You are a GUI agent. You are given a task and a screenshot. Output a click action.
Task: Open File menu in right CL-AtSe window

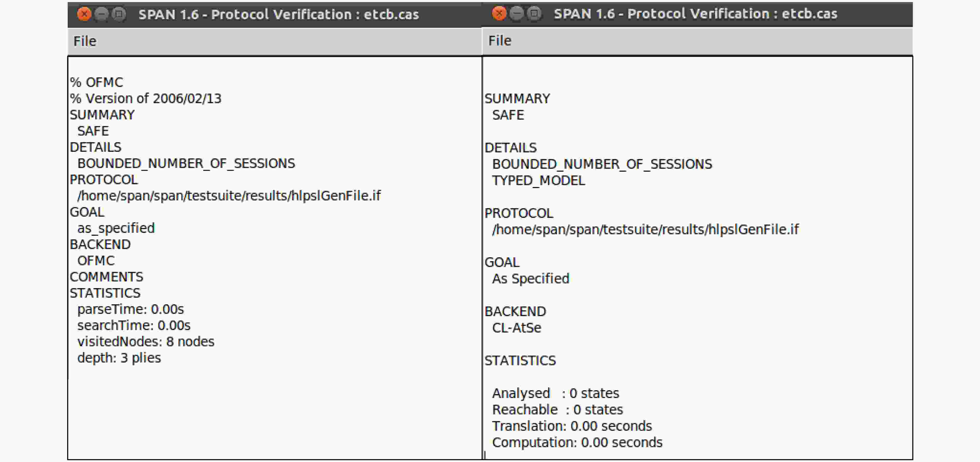pyautogui.click(x=500, y=41)
